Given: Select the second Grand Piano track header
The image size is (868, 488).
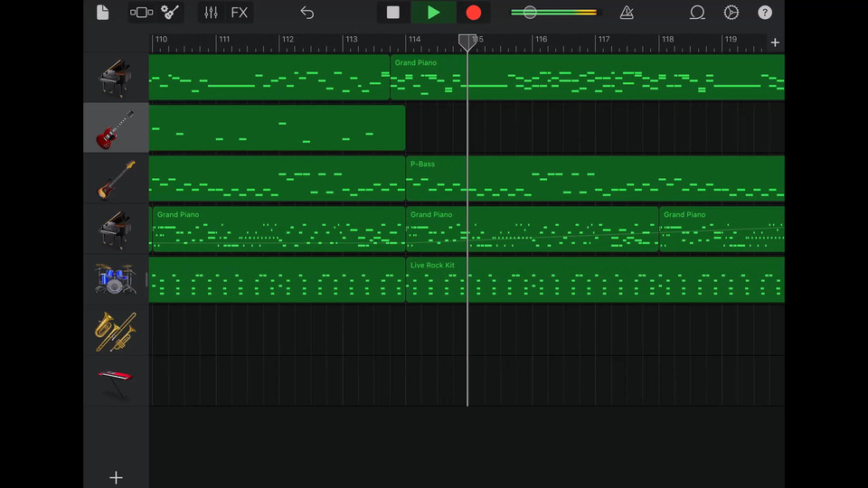Looking at the screenshot, I should click(116, 229).
